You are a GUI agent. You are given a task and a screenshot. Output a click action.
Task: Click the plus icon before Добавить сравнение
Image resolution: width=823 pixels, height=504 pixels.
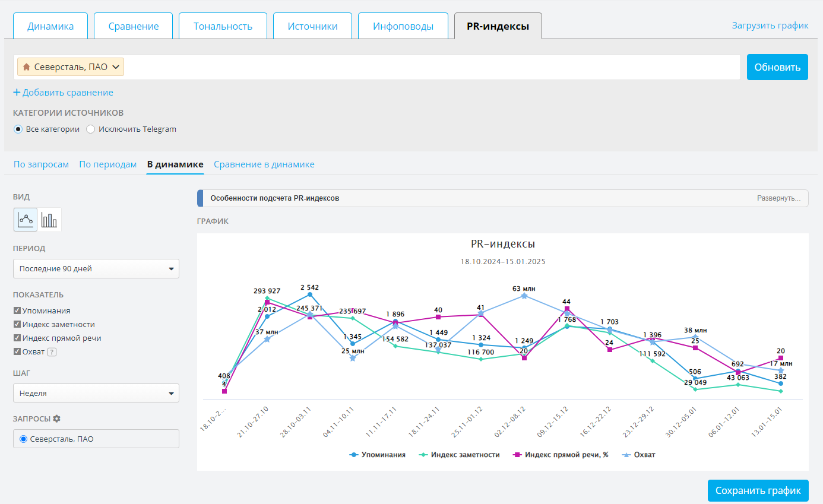(x=17, y=93)
